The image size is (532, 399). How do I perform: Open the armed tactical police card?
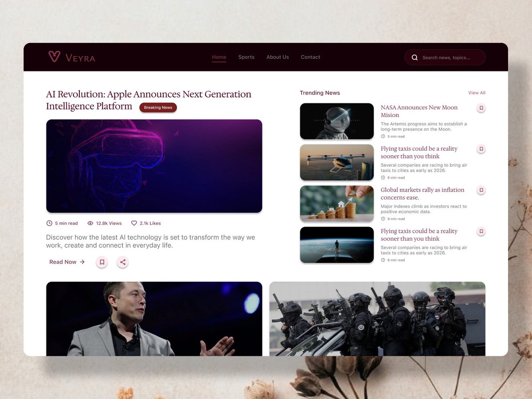377,319
